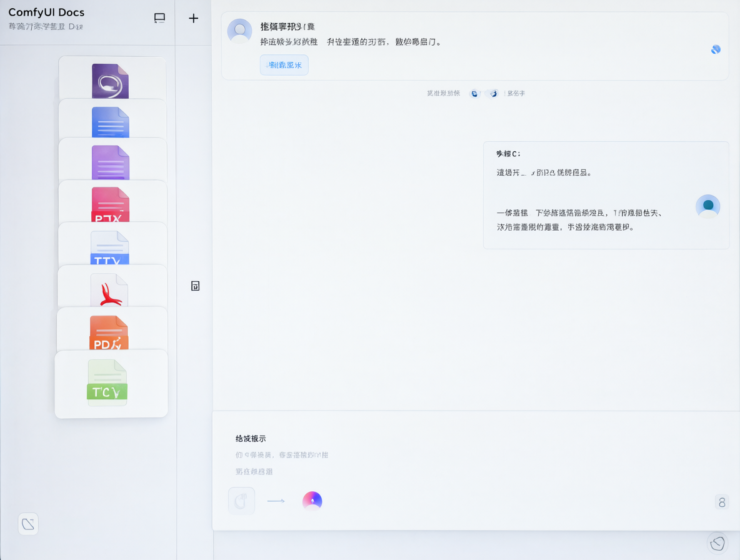740x560 pixels.
Task: Click the "8" icon at right of input area
Action: pyautogui.click(x=722, y=502)
